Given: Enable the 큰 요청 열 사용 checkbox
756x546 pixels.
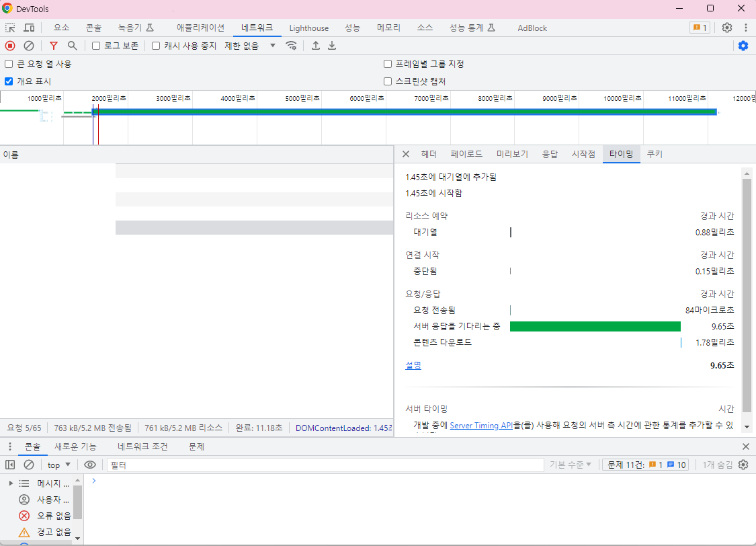Looking at the screenshot, I should 9,64.
